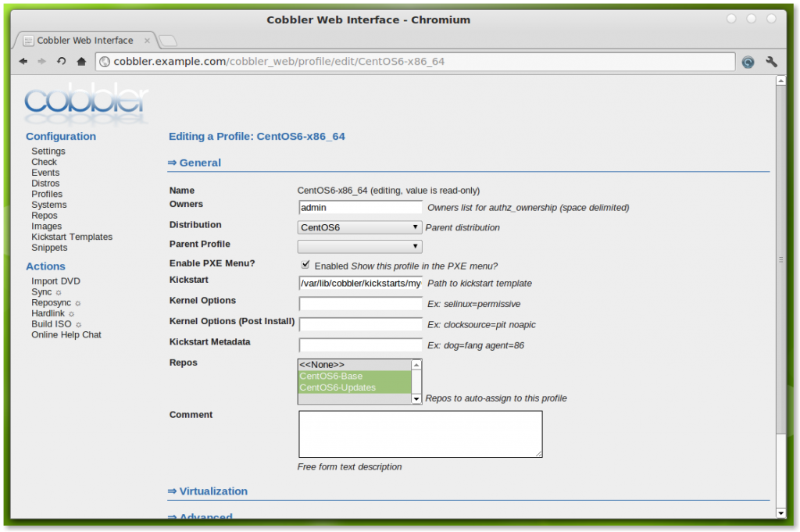Click the Kernel Options text field

tap(360, 304)
